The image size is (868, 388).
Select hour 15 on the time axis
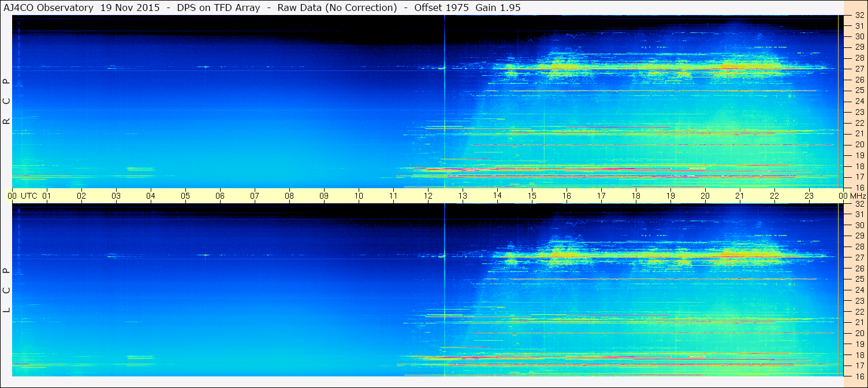[532, 196]
